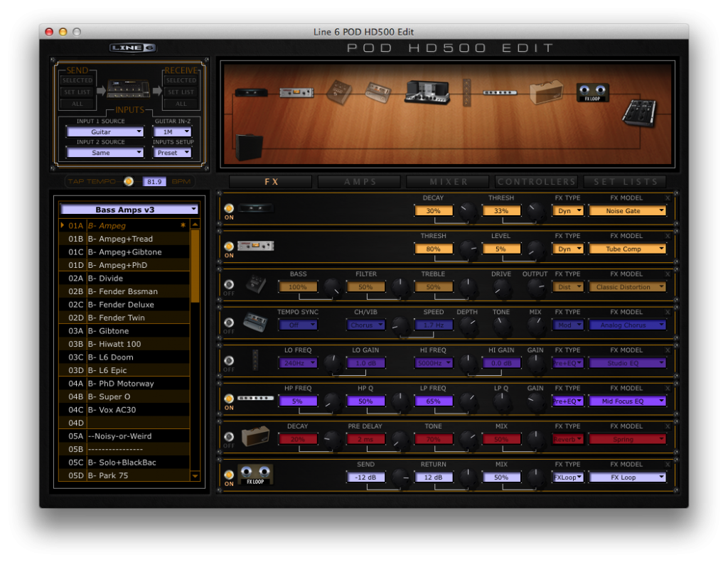Open the Bass Amps v3 set list dropdown

129,210
